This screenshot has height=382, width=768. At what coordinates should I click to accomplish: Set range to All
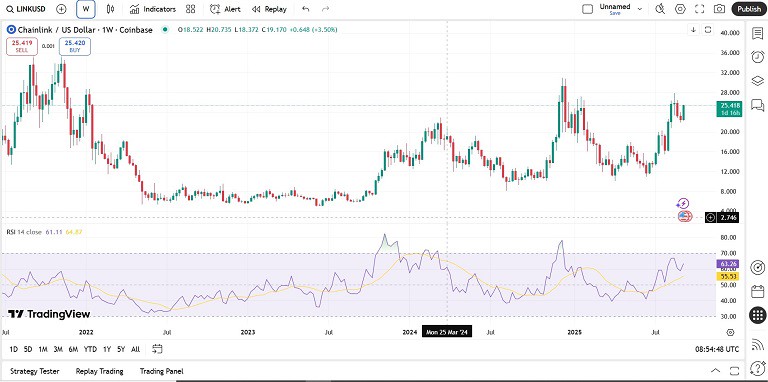pyautogui.click(x=136, y=349)
